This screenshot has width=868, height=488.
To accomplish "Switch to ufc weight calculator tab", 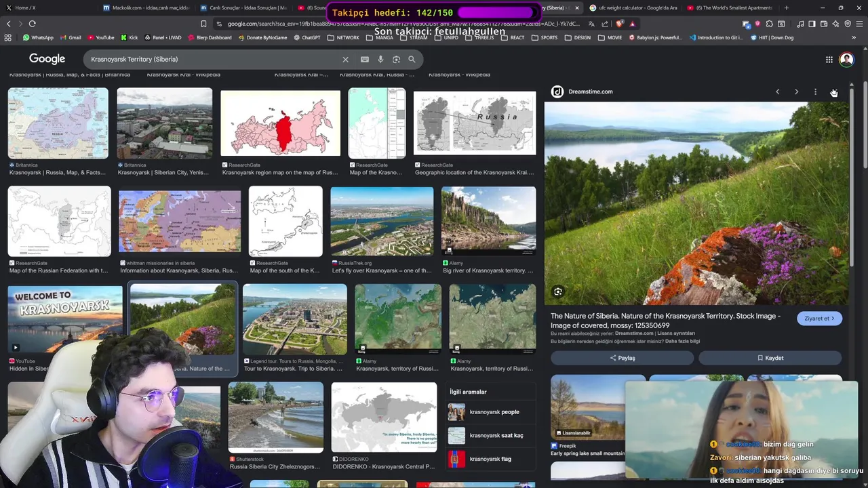I will [x=633, y=8].
